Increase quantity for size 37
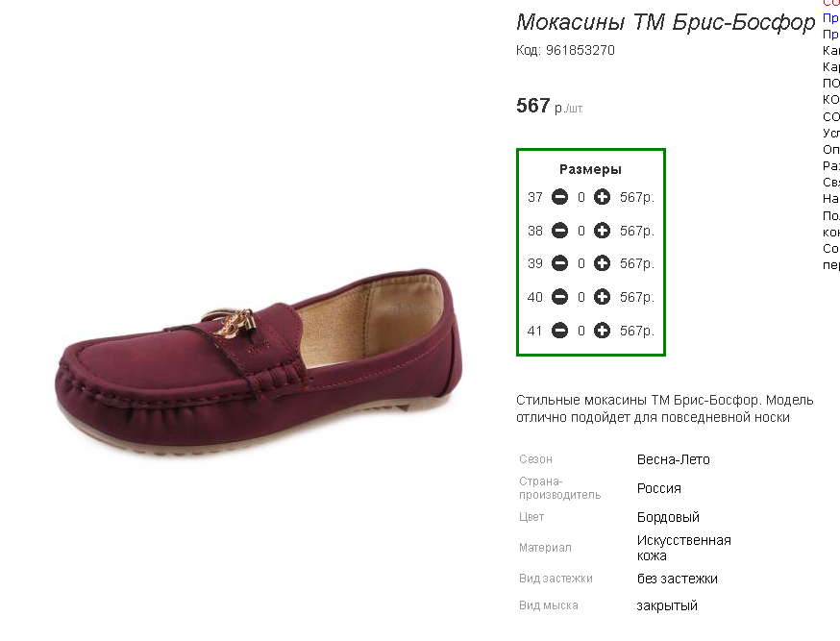 click(x=602, y=197)
